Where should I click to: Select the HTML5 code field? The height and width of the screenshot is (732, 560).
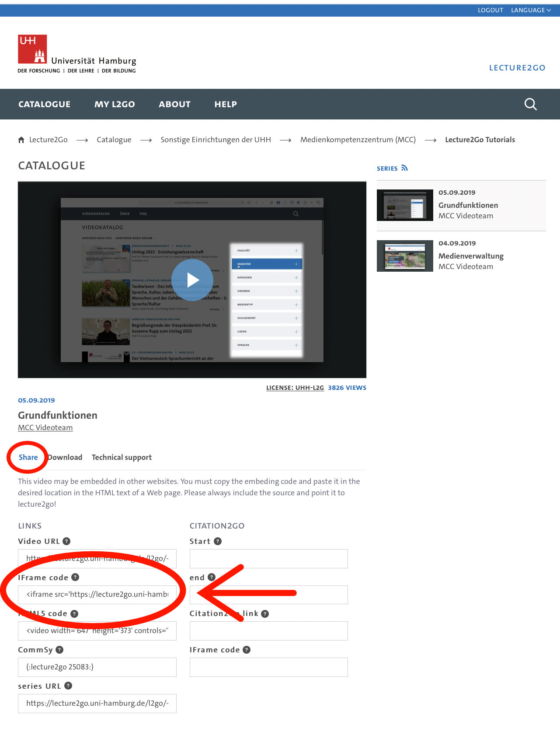tap(97, 631)
